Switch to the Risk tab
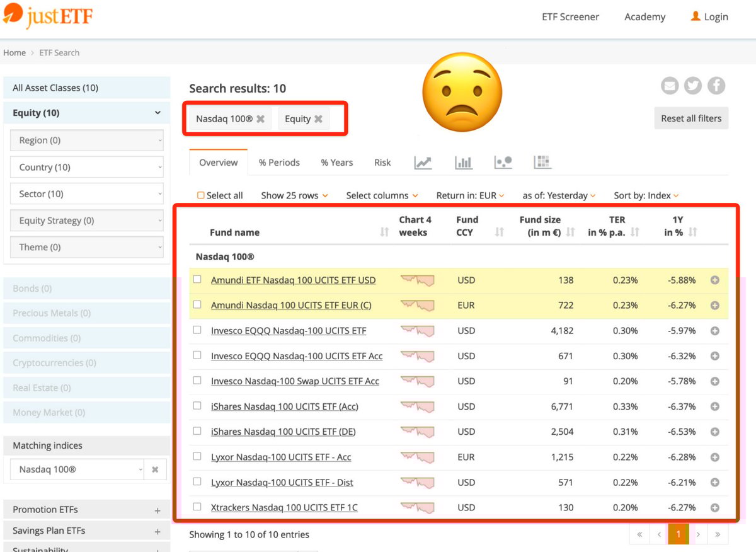 382,163
